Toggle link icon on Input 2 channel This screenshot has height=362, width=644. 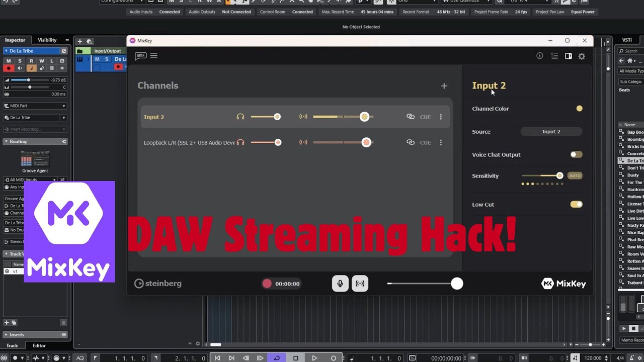coord(411,117)
